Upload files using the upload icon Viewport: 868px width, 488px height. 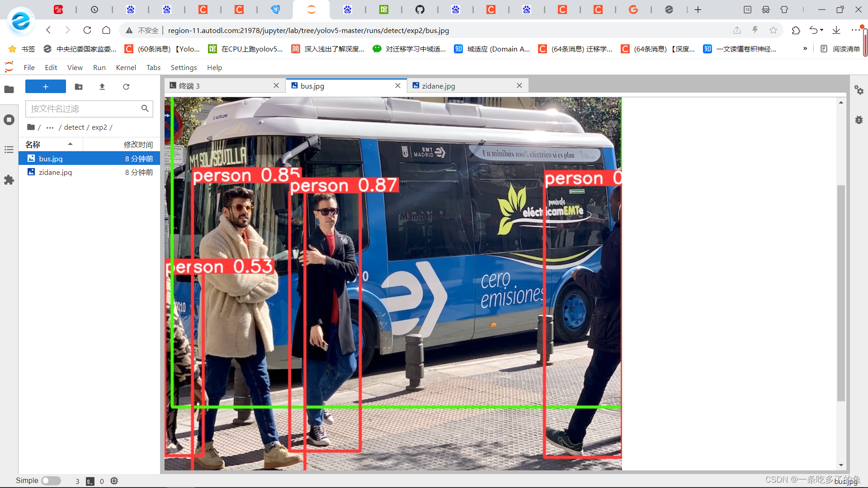click(102, 87)
